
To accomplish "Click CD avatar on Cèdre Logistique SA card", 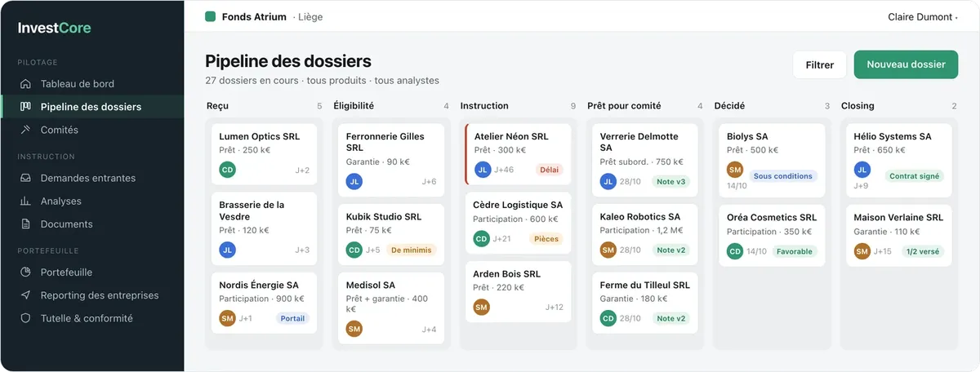I will tap(481, 238).
